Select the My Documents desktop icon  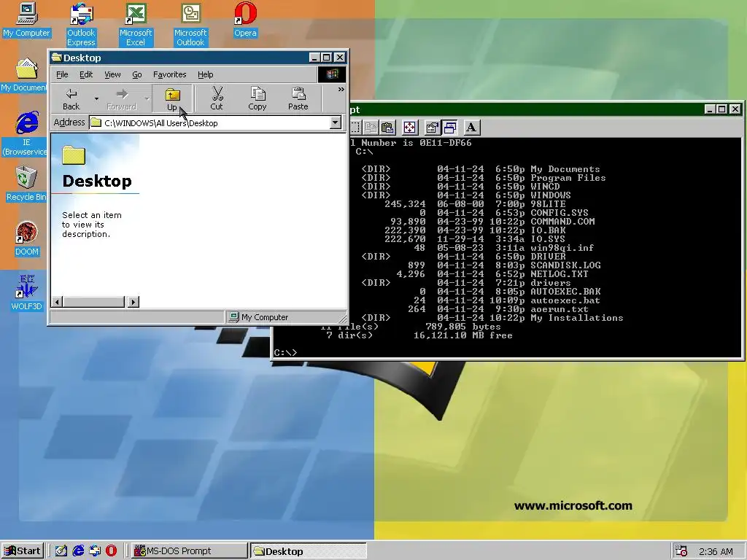[24, 75]
